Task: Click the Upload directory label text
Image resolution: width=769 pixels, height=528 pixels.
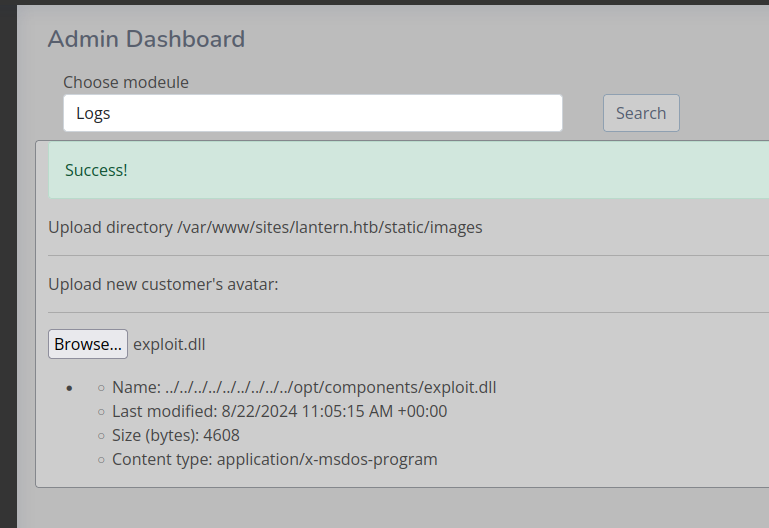Action: point(110,227)
